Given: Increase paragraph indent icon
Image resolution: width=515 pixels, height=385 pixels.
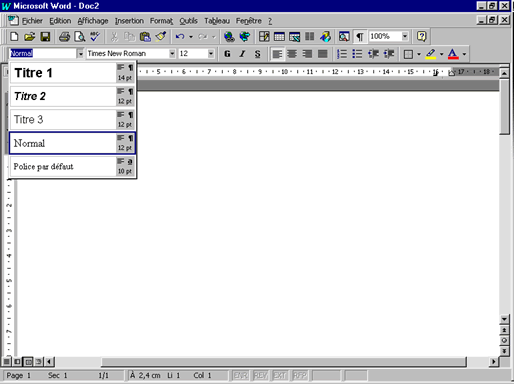Looking at the screenshot, I should [x=389, y=54].
